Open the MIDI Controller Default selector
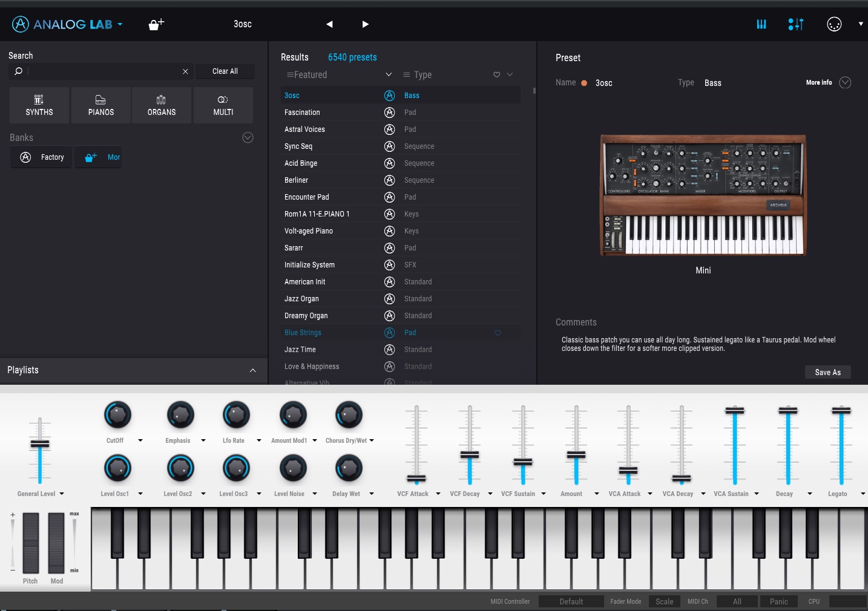 [x=571, y=601]
